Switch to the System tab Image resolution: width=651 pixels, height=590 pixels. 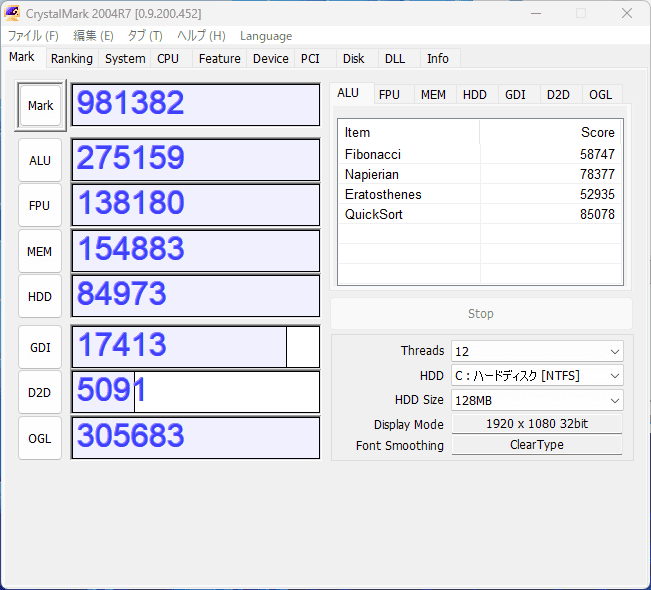tap(125, 59)
